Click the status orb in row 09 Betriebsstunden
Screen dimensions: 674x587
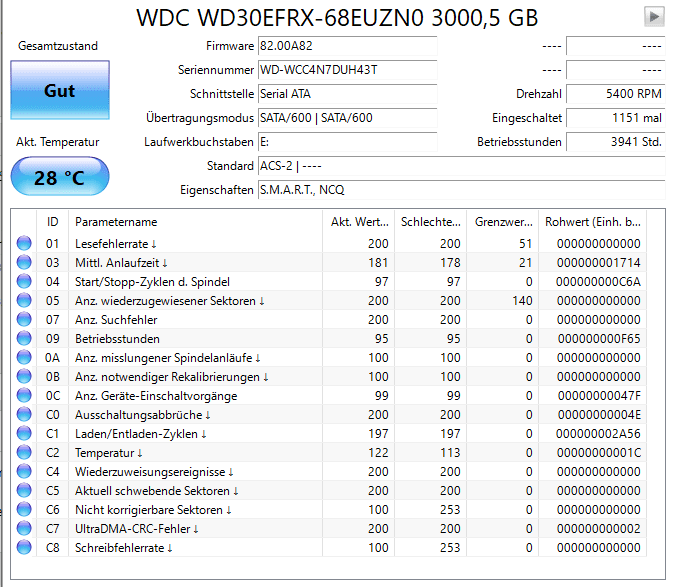pyautogui.click(x=24, y=338)
